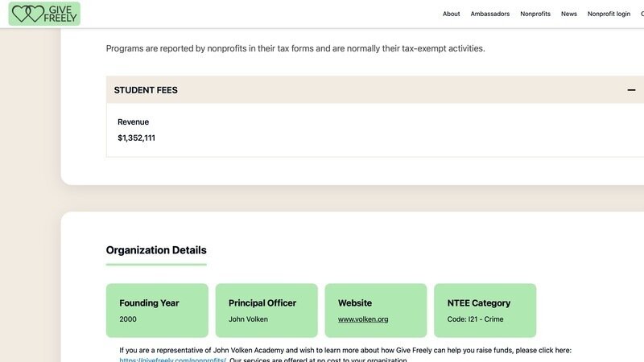This screenshot has width=644, height=362.
Task: Click the Revenue label in Student Fees
Action: click(x=133, y=122)
